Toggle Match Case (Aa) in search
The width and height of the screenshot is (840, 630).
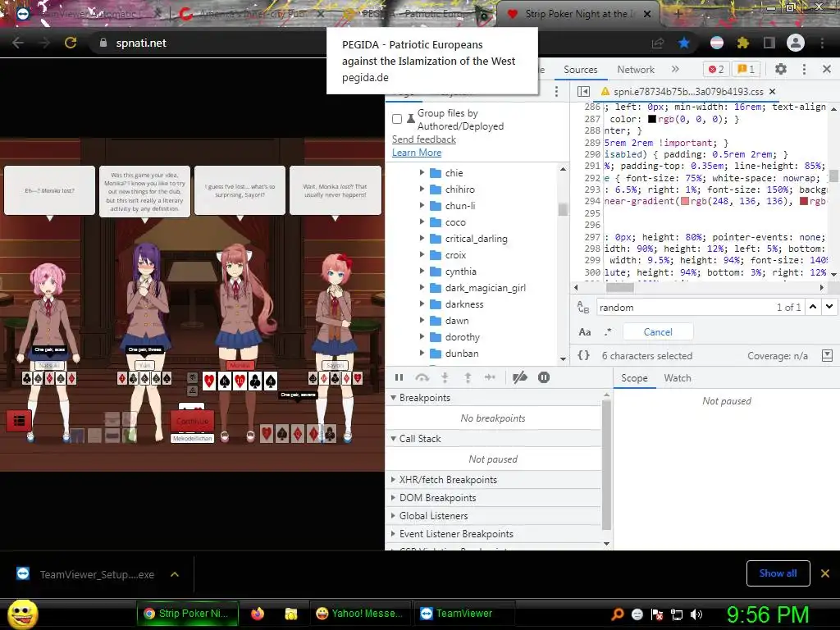pyautogui.click(x=584, y=332)
